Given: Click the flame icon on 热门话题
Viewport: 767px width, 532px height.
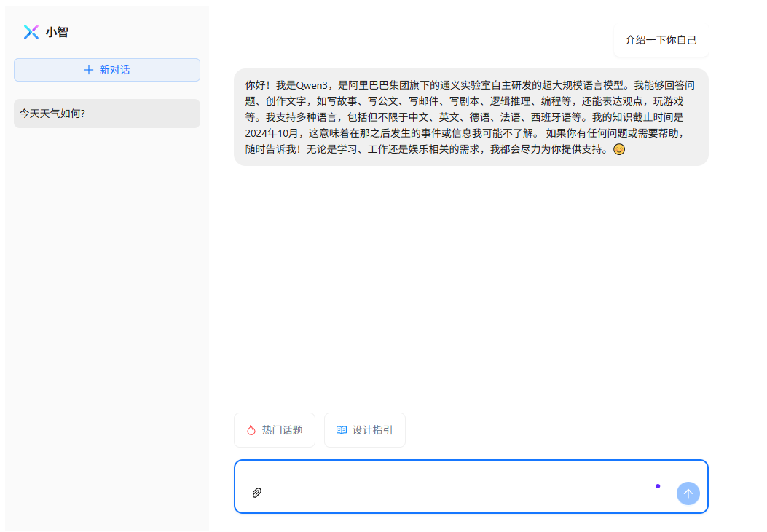Looking at the screenshot, I should [251, 430].
